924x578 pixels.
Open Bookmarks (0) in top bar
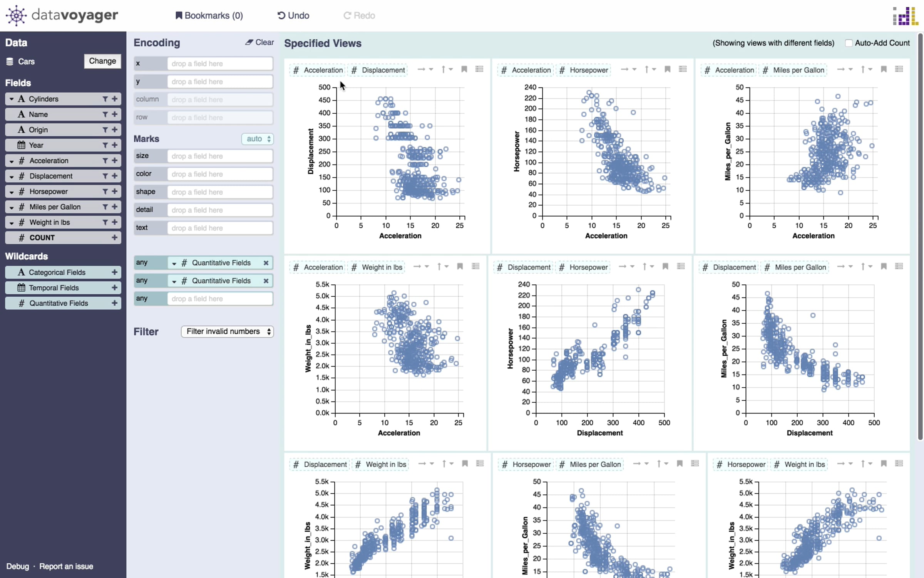click(209, 15)
